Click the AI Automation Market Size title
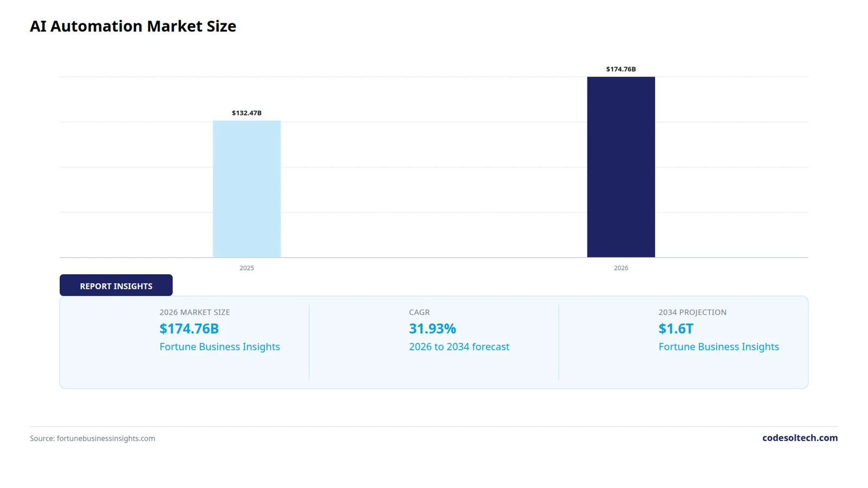Viewport: 868px width, 488px height. point(133,26)
